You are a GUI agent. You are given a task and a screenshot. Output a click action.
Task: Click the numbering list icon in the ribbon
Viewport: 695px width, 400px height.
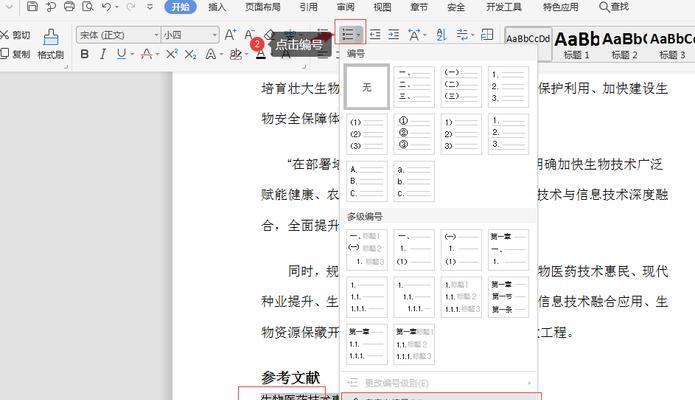point(347,34)
